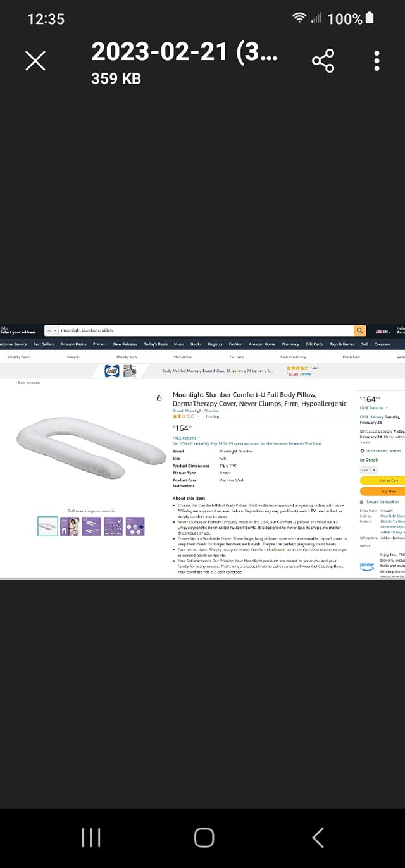
Task: Open the All departments search dropdown
Action: pos(51,331)
